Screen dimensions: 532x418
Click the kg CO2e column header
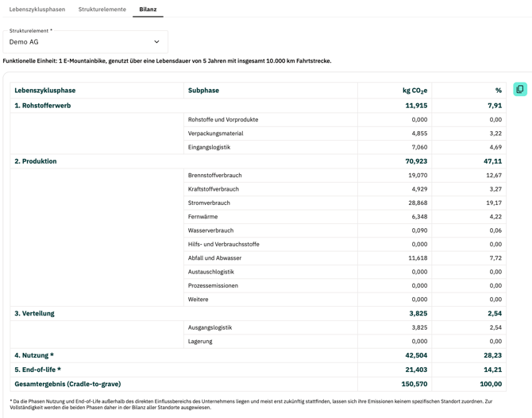coord(414,91)
